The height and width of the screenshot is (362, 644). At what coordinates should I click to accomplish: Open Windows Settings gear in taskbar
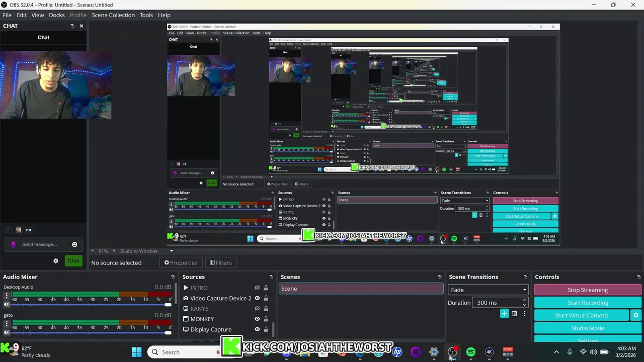434,352
